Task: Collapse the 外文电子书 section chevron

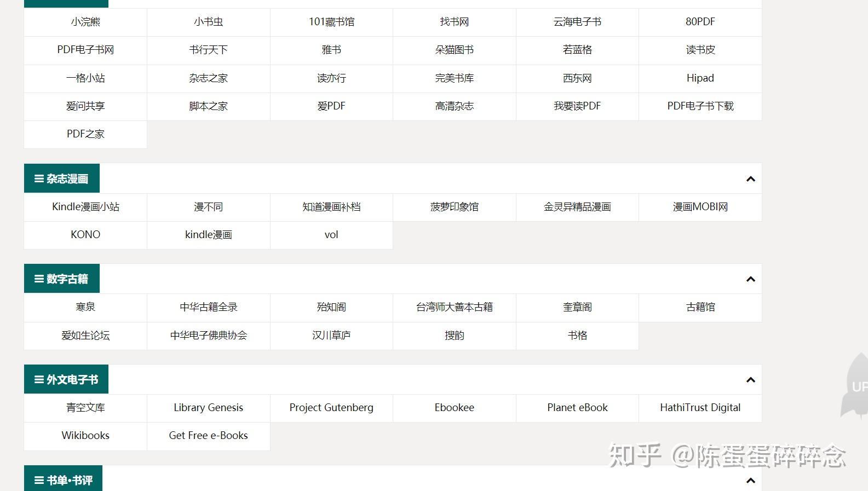Action: click(x=750, y=380)
